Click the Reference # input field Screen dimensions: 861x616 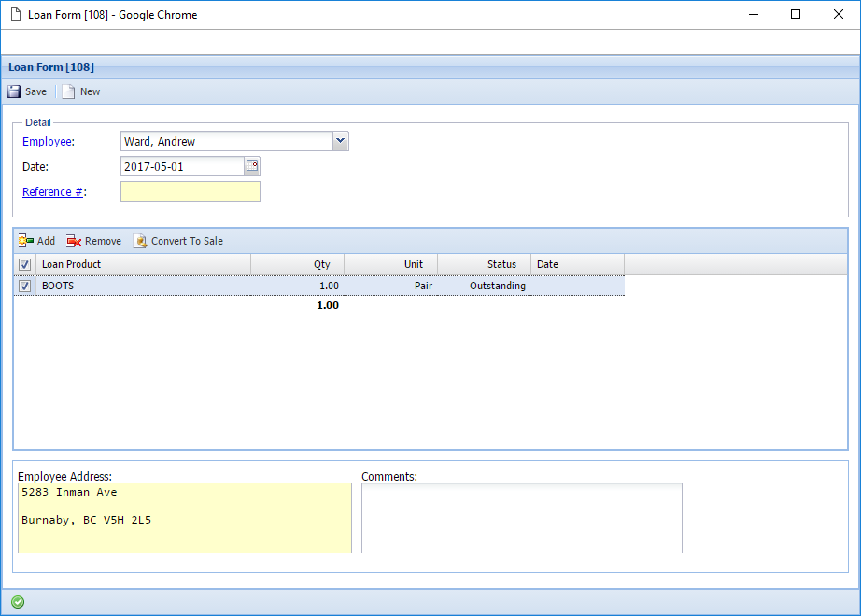tap(191, 191)
